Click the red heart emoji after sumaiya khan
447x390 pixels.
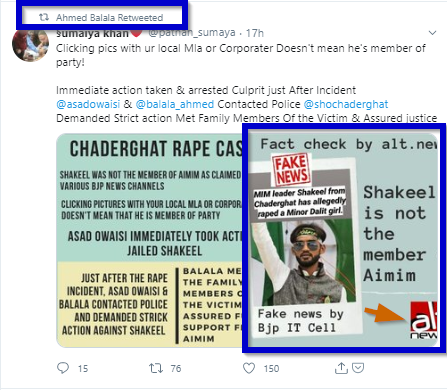coord(136,33)
